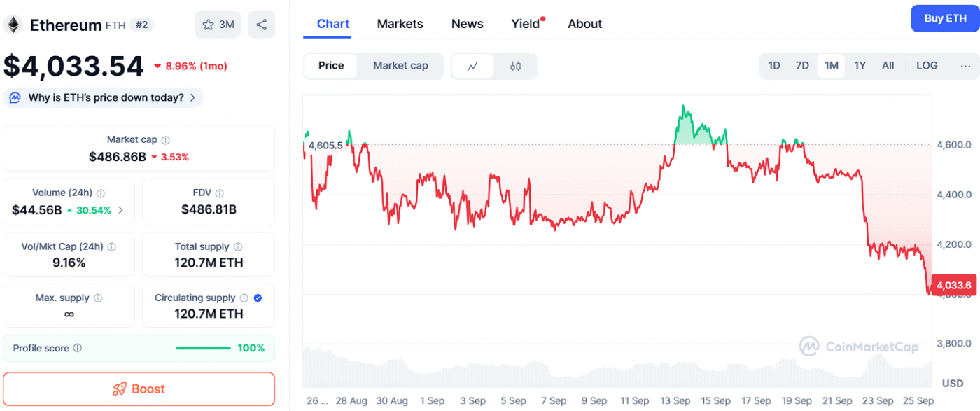This screenshot has width=980, height=411.
Task: Click the 13 Sep date label on chart axis
Action: [675, 401]
